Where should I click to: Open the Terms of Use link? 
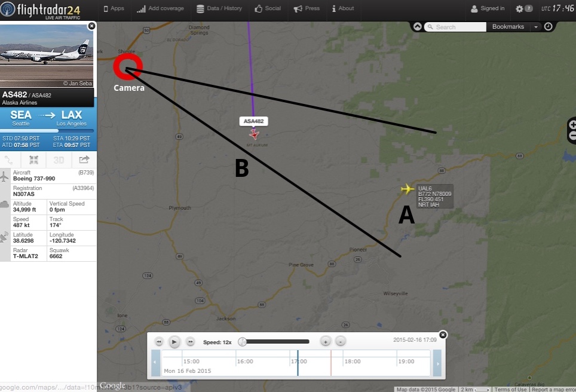[510, 390]
